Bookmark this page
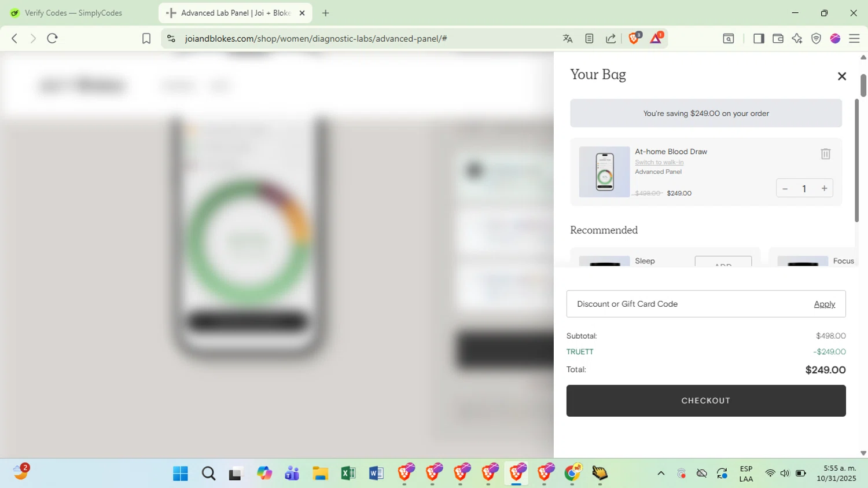Image resolution: width=868 pixels, height=488 pixels. [x=146, y=38]
